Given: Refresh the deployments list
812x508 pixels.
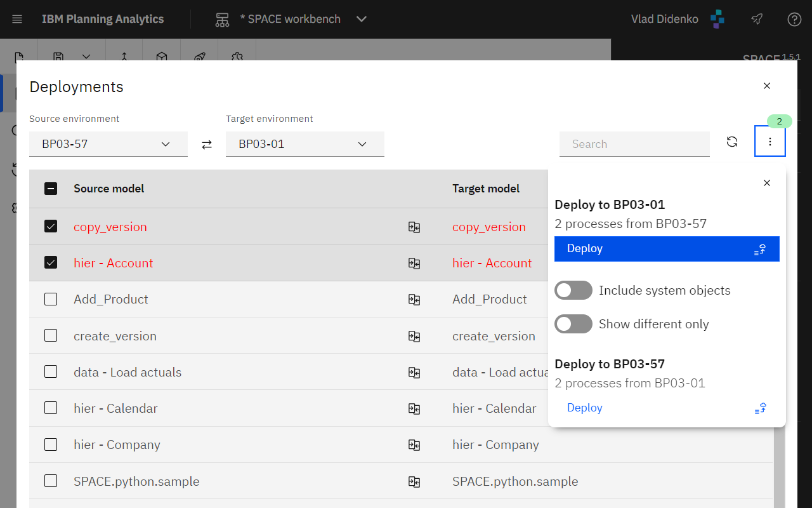Looking at the screenshot, I should coord(732,142).
